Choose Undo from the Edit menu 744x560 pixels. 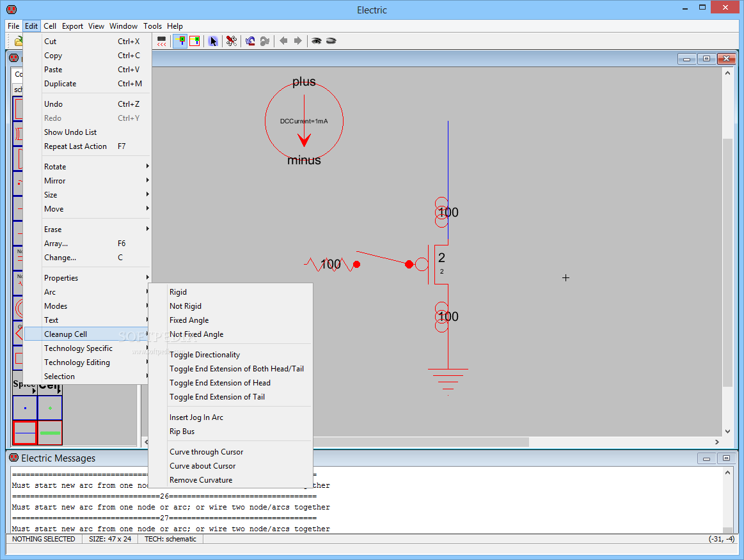pyautogui.click(x=87, y=104)
